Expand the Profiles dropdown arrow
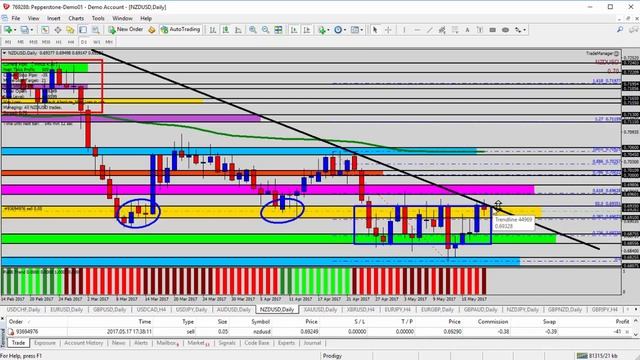The height and width of the screenshot is (360, 640). tap(32, 30)
